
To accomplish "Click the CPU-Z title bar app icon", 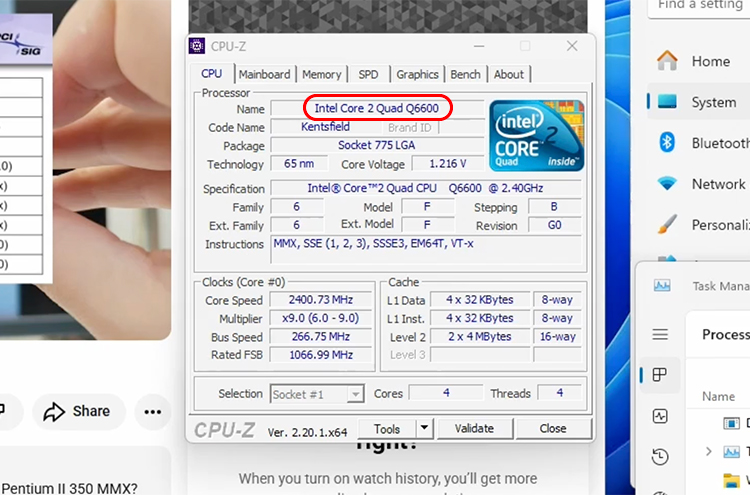I will tap(197, 46).
